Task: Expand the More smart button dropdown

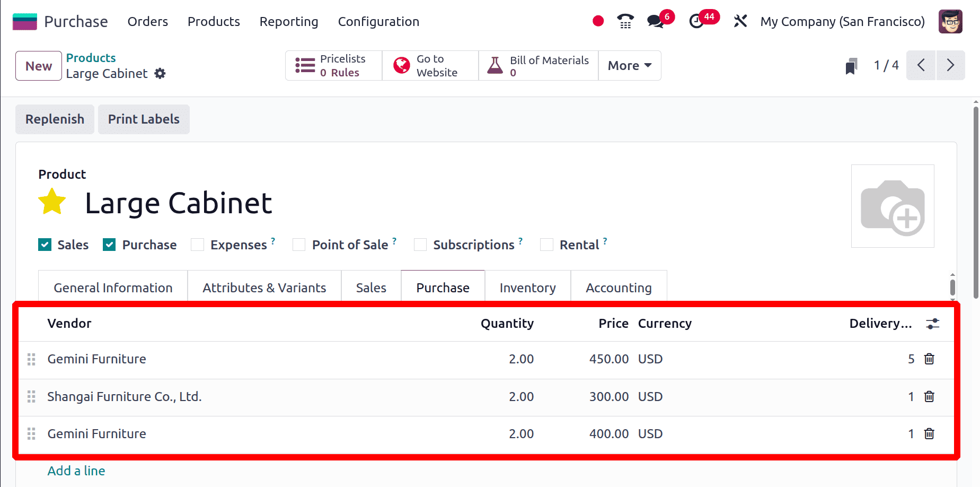Action: coord(629,65)
